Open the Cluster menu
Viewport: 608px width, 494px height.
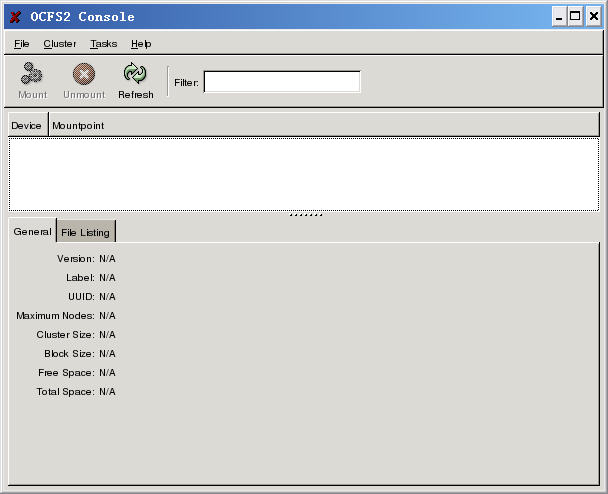tap(60, 44)
